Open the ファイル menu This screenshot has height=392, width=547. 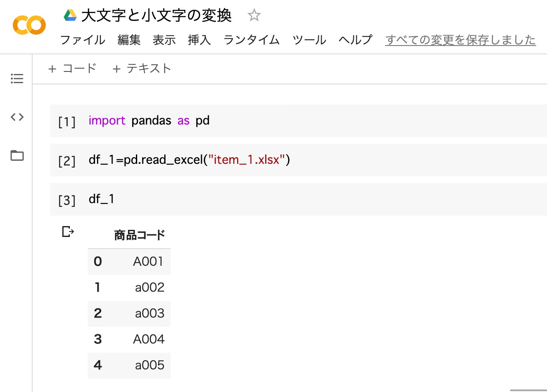click(82, 40)
